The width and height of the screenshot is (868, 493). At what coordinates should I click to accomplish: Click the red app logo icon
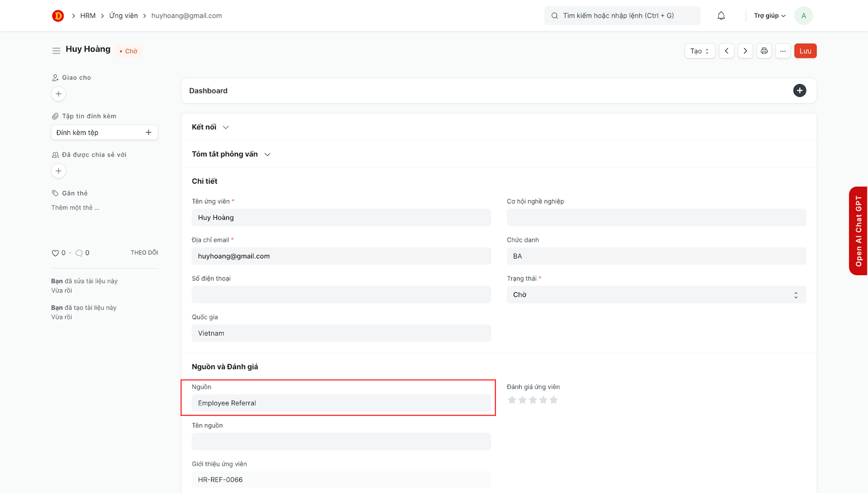pos(58,16)
